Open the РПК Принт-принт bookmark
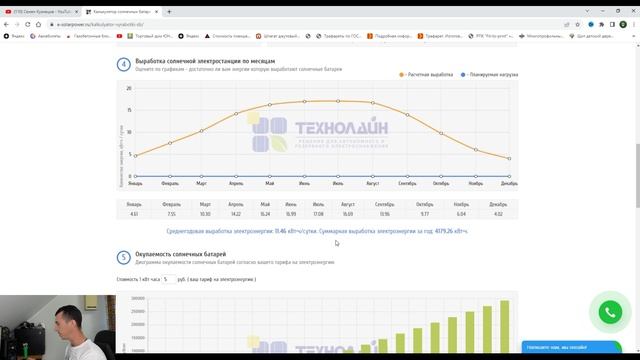The width and height of the screenshot is (640, 360). click(491, 36)
